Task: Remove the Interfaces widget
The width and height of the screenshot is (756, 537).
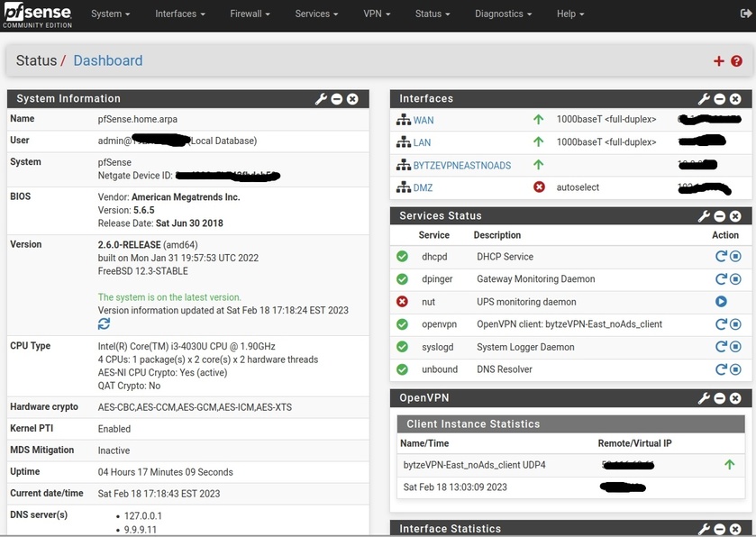Action: (735, 99)
